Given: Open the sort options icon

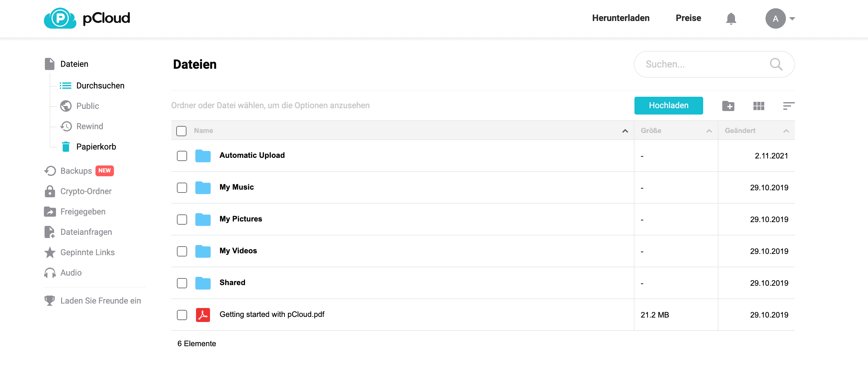Looking at the screenshot, I should [x=788, y=106].
